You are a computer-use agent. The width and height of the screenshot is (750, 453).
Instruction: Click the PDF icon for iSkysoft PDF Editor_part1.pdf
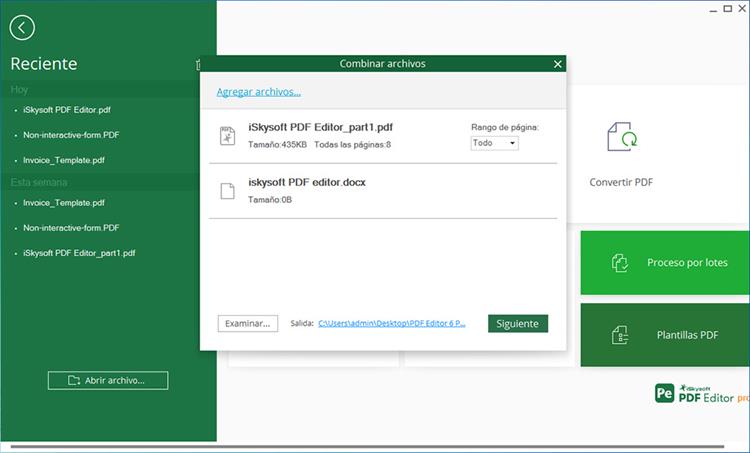coord(228,135)
